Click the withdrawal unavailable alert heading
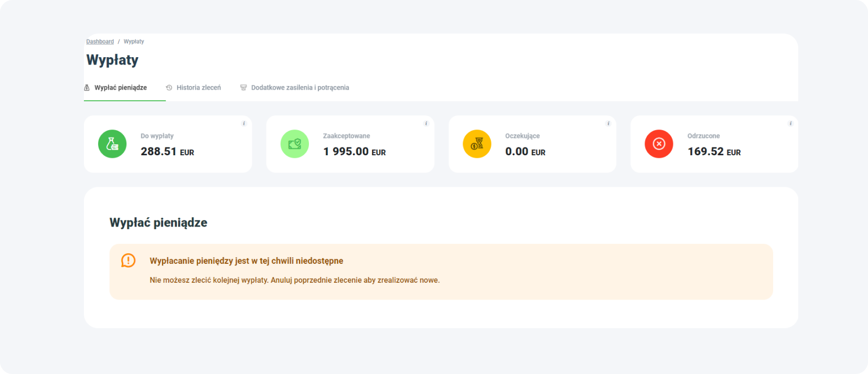The height and width of the screenshot is (374, 868). pyautogui.click(x=247, y=261)
